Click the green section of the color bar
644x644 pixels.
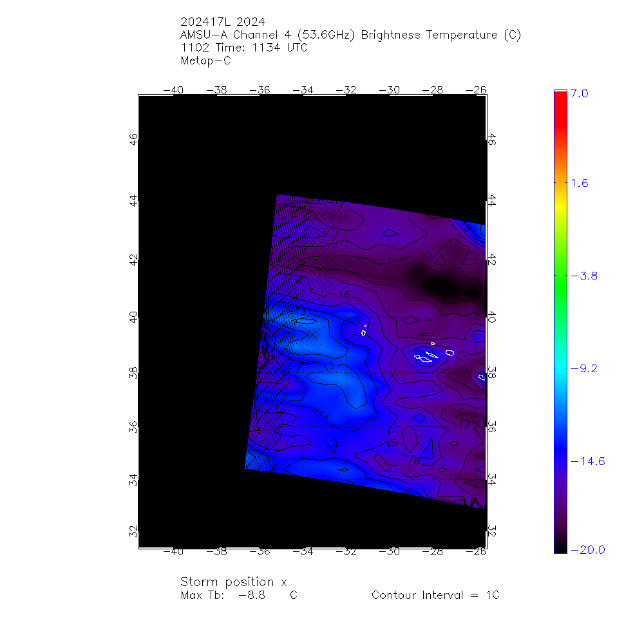pos(560,287)
